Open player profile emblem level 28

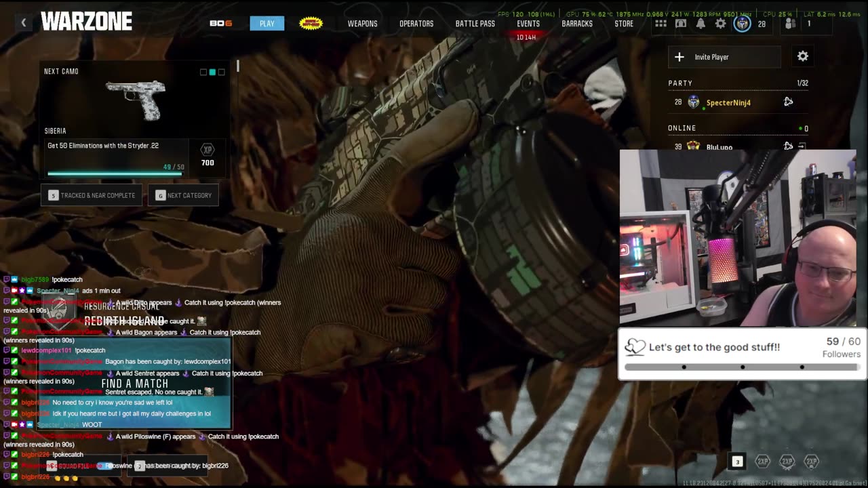click(743, 24)
